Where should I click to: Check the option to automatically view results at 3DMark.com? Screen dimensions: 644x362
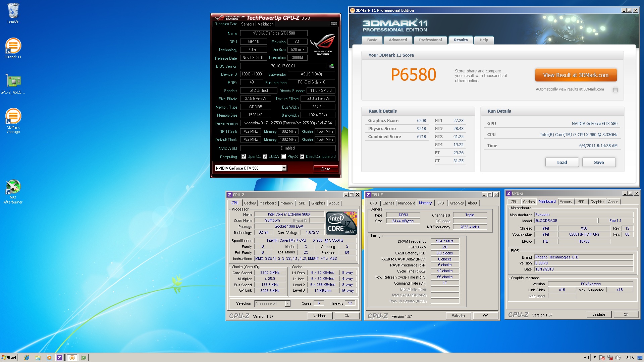[615, 90]
